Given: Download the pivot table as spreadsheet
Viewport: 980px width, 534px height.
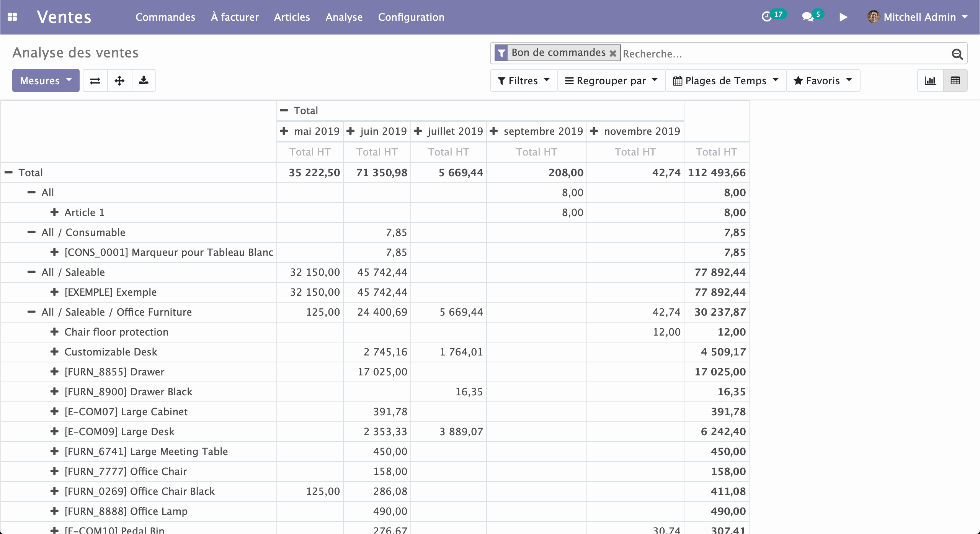Looking at the screenshot, I should pos(144,80).
